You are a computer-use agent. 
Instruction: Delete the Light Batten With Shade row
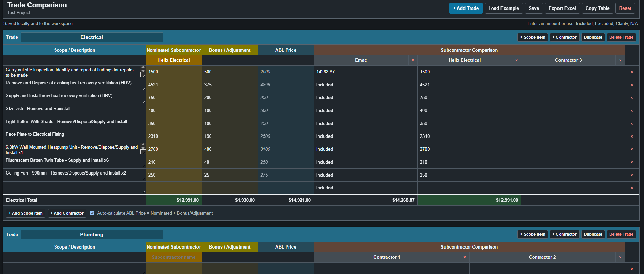[x=632, y=124]
